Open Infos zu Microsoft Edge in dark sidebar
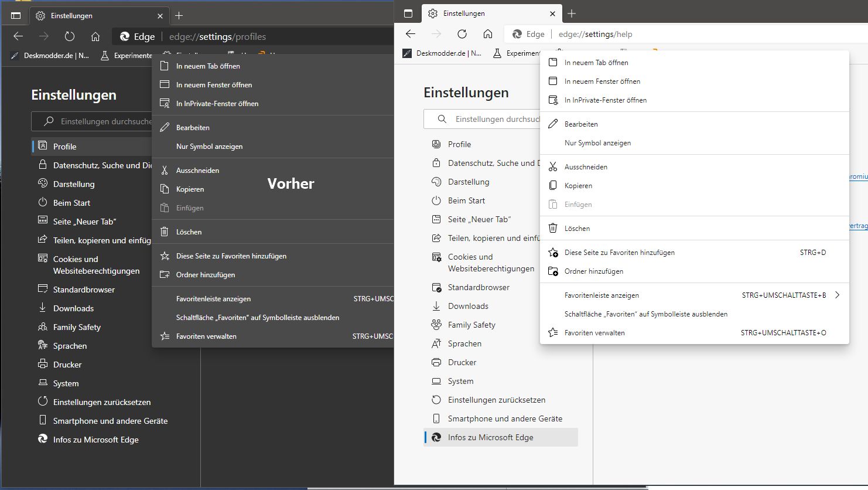The image size is (868, 490). pos(95,440)
